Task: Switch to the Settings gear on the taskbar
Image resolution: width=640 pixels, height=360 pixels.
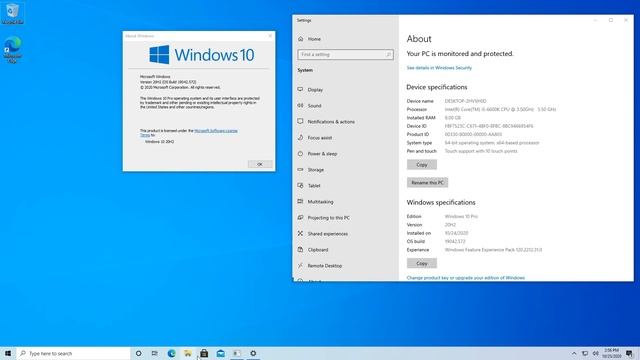Action: [x=253, y=353]
